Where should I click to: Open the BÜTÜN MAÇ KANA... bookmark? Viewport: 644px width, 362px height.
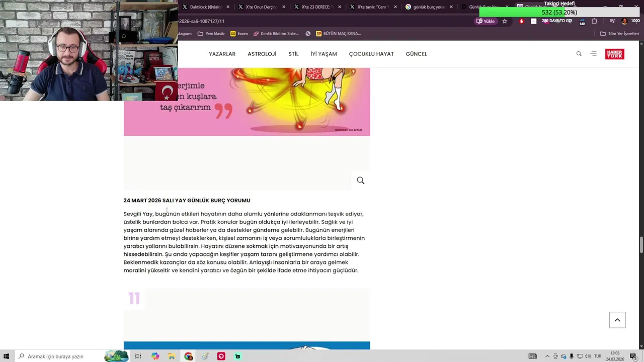point(338,34)
